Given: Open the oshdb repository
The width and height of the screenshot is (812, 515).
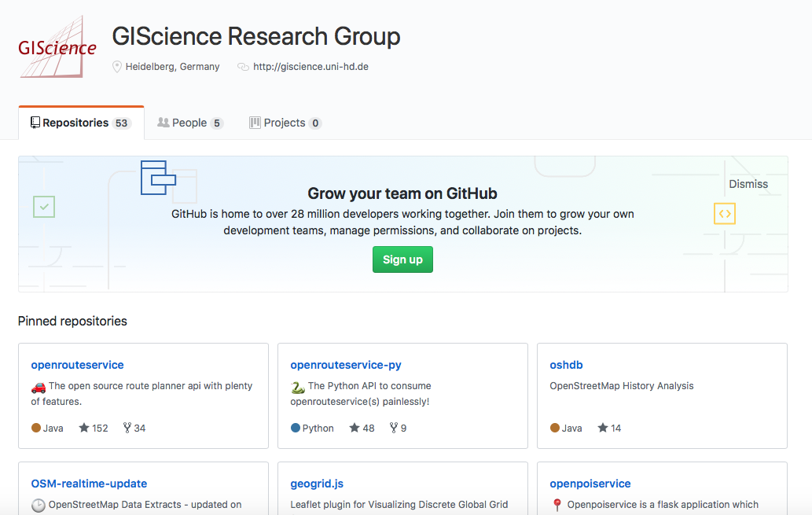Looking at the screenshot, I should click(x=566, y=365).
